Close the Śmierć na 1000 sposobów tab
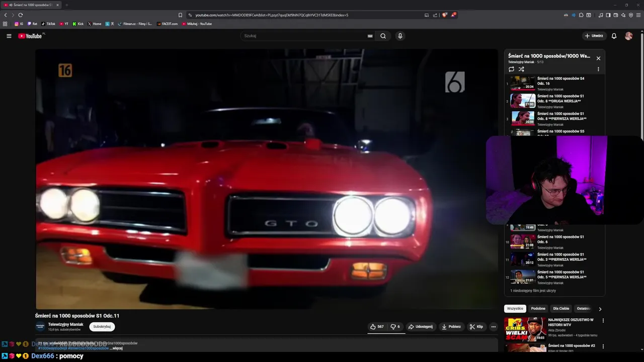644x362 pixels. (57, 5)
